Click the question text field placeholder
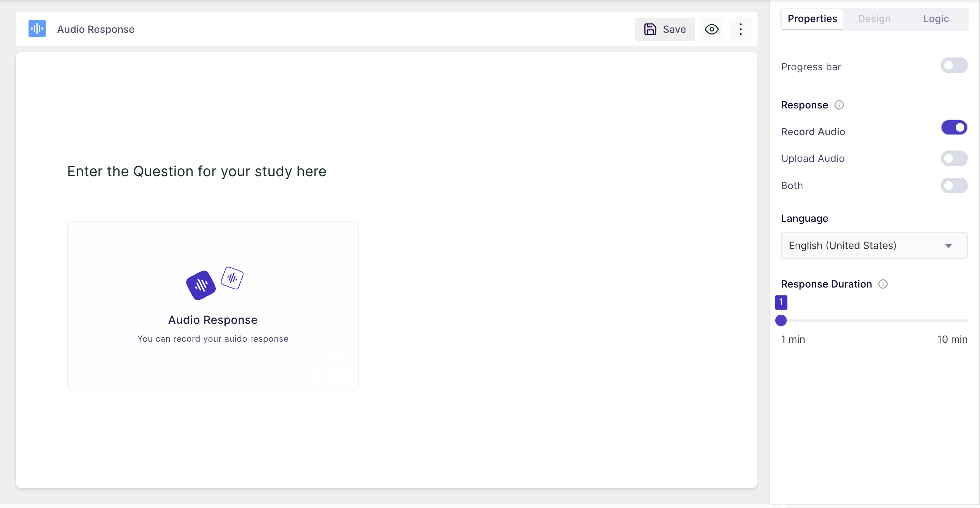Screen dimensions: 980x508 197,171
